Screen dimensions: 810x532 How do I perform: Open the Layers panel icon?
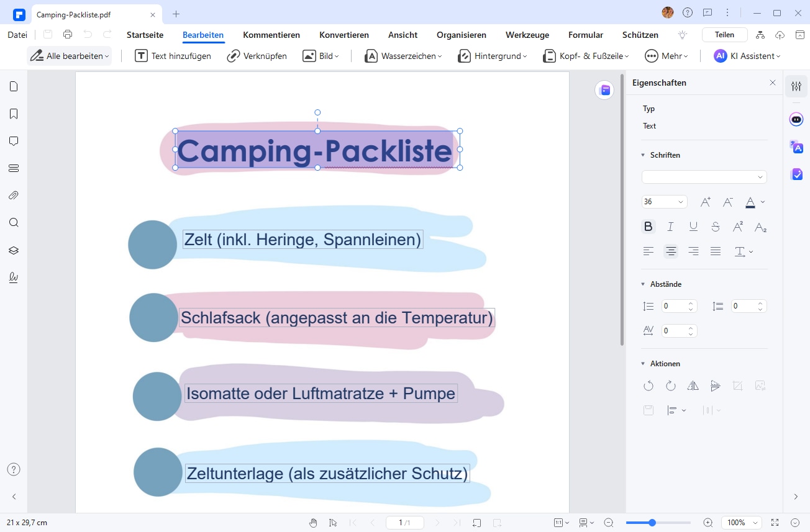pos(14,250)
